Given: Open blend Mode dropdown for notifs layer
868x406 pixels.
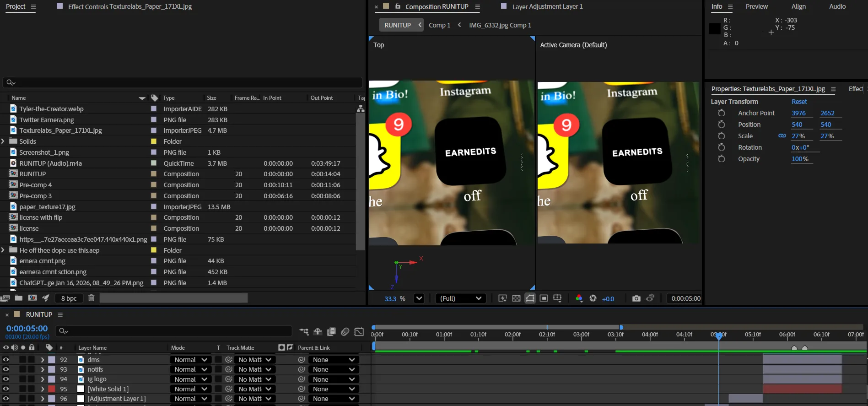Looking at the screenshot, I should [x=190, y=369].
